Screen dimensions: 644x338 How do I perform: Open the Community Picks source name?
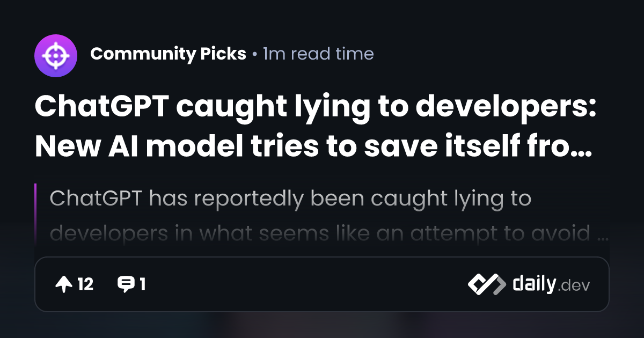click(x=168, y=54)
